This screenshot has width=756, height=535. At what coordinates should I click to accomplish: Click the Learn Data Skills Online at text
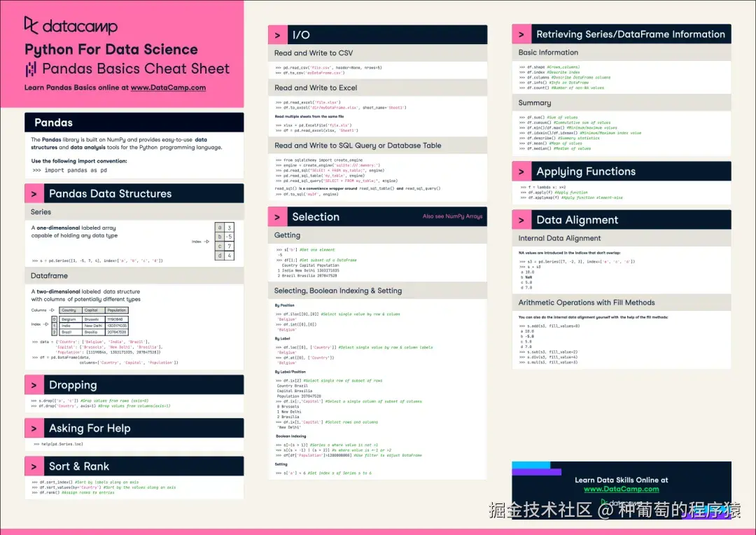point(621,480)
